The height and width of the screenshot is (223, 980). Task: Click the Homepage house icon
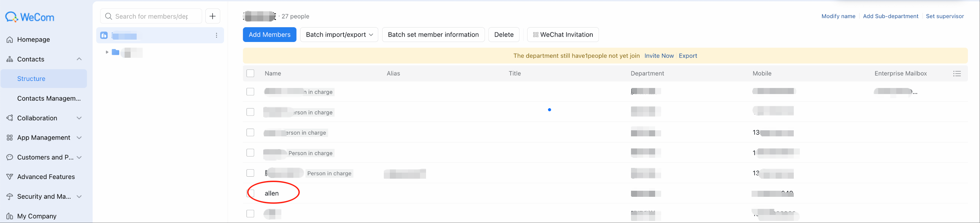(10, 40)
